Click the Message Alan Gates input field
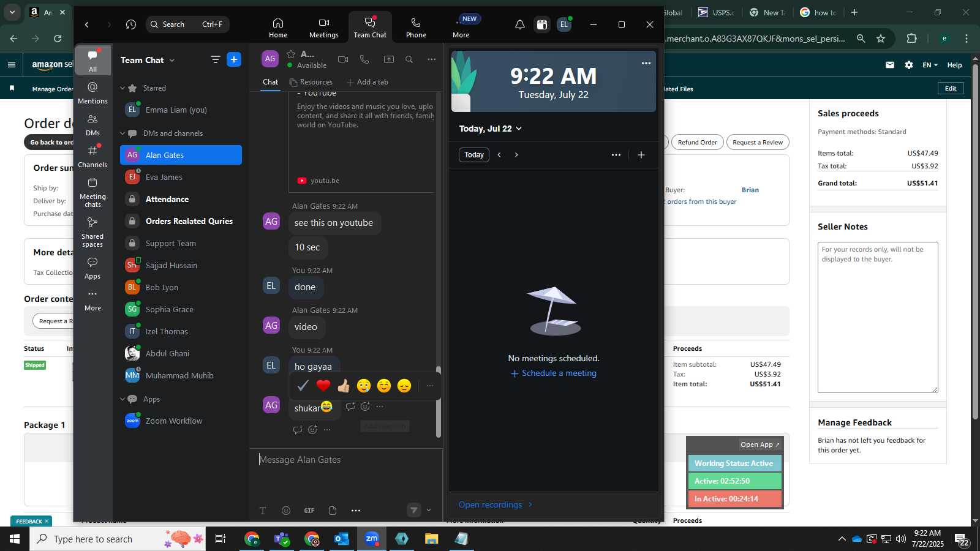The height and width of the screenshot is (551, 980). pyautogui.click(x=346, y=460)
